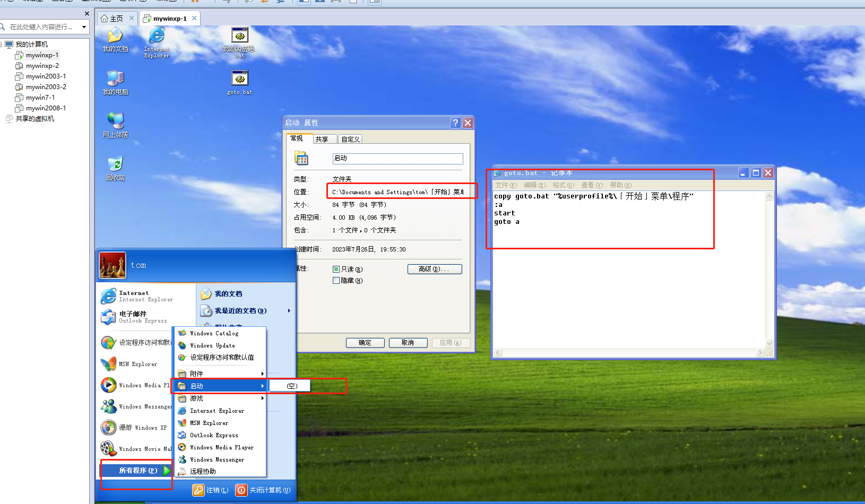Toggle the 只读 read-only checkbox
The width and height of the screenshot is (865, 504).
336,269
